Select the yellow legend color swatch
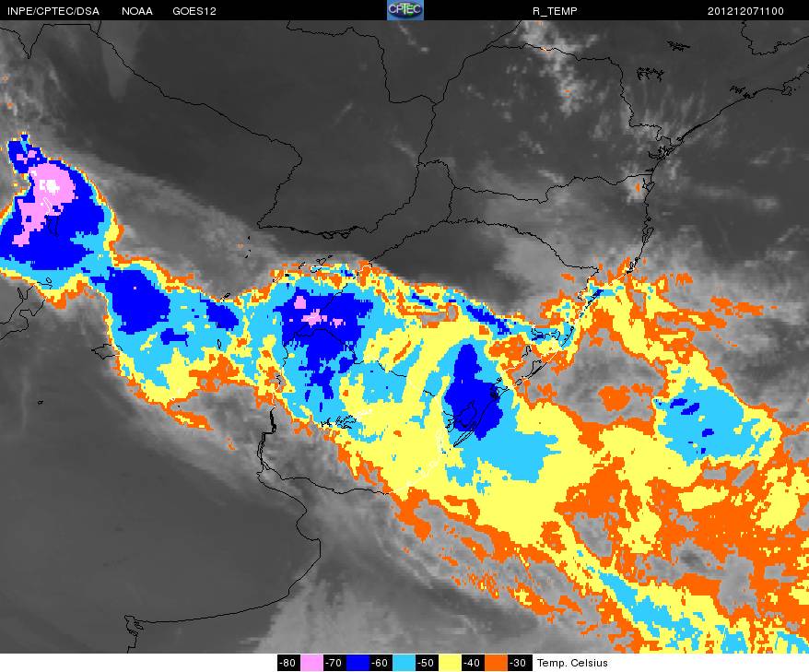809x672 pixels. pyautogui.click(x=450, y=663)
